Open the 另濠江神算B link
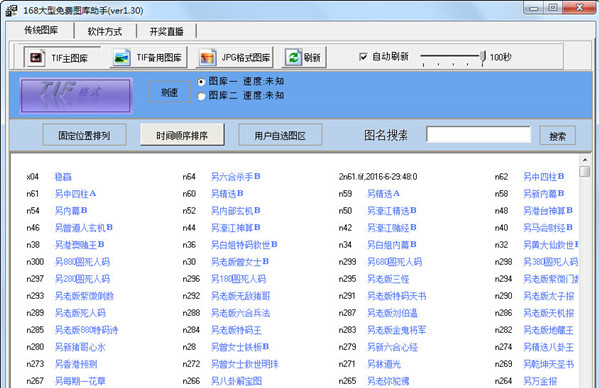Viewport: 599px width, 388px height. [236, 228]
